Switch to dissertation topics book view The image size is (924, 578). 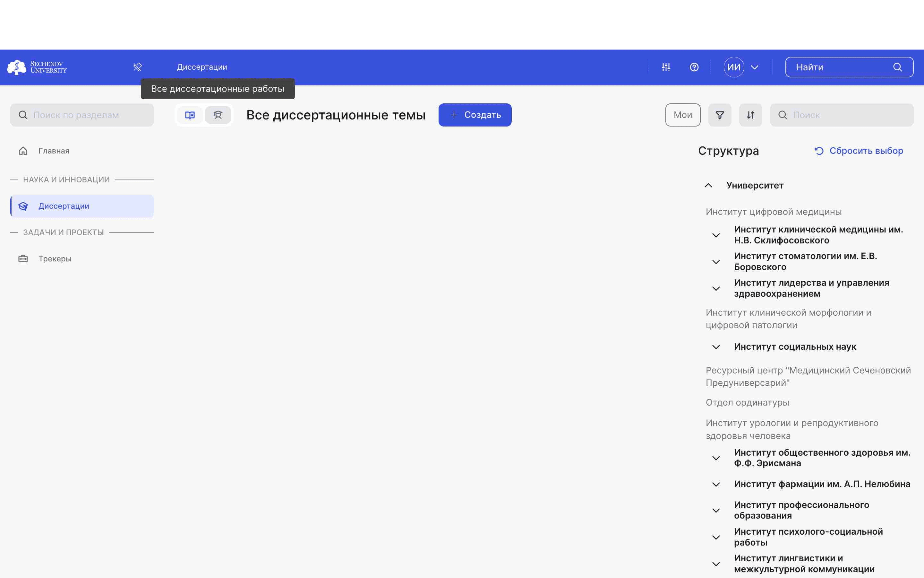(x=190, y=115)
